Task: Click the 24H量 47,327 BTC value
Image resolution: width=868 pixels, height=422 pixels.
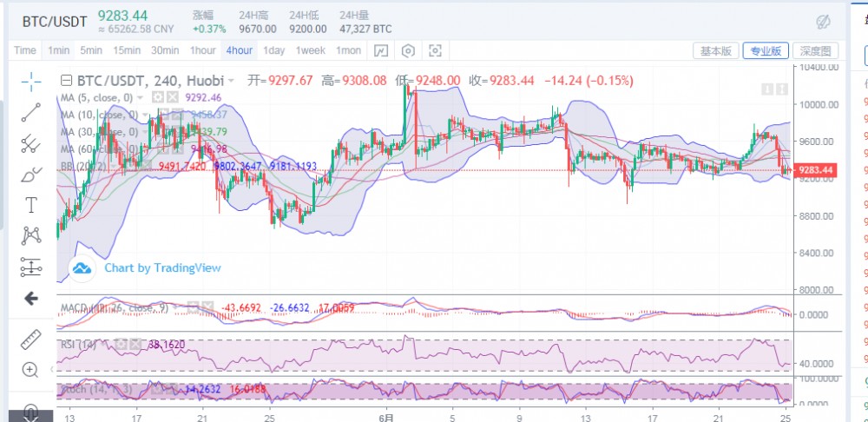Action: coord(365,30)
